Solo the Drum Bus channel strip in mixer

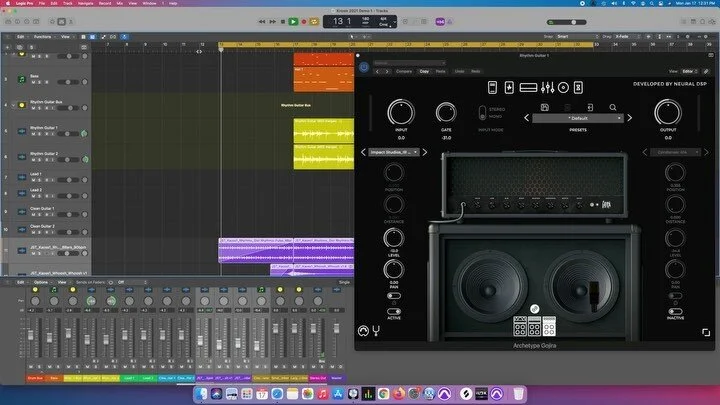(40, 366)
